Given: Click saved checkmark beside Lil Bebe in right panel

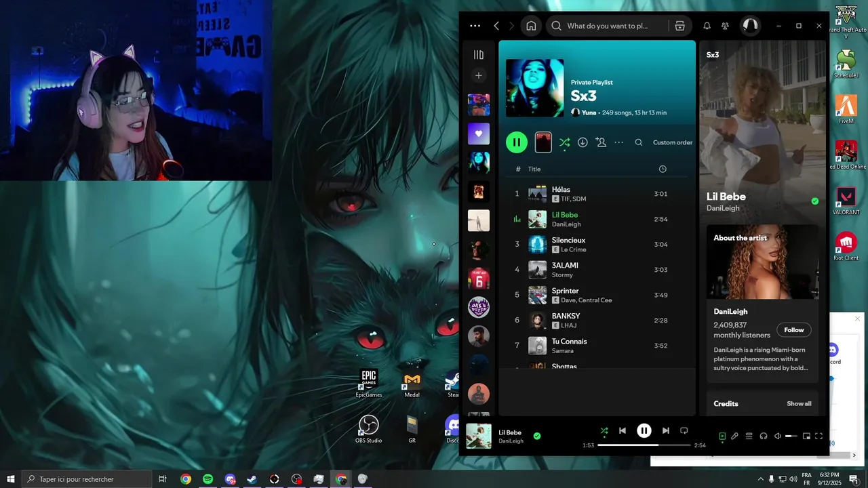Looking at the screenshot, I should 815,201.
